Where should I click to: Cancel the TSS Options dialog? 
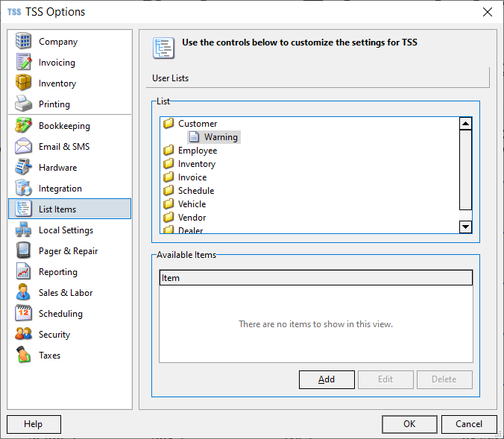coord(469,424)
